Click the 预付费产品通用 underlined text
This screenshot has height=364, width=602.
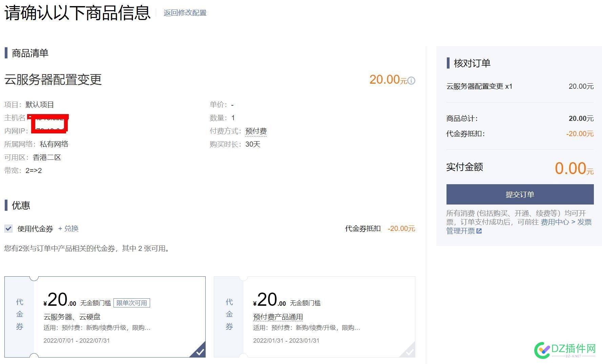click(278, 317)
